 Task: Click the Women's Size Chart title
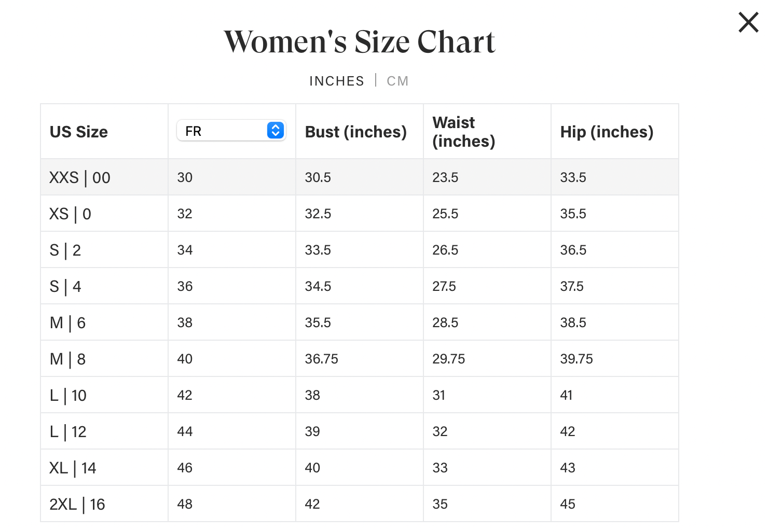coord(359,42)
